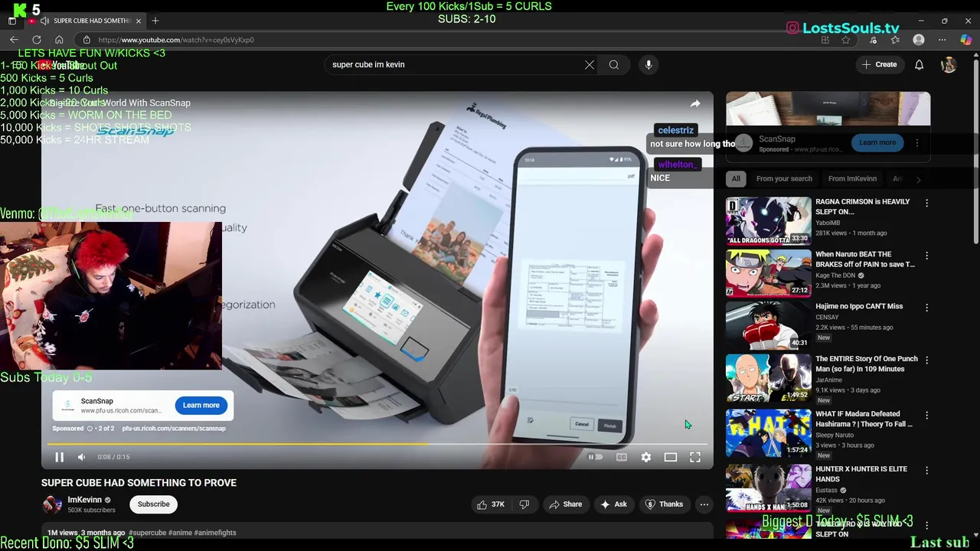This screenshot has height=551, width=980.
Task: Mute the tab using its speaker icon
Action: 44,21
